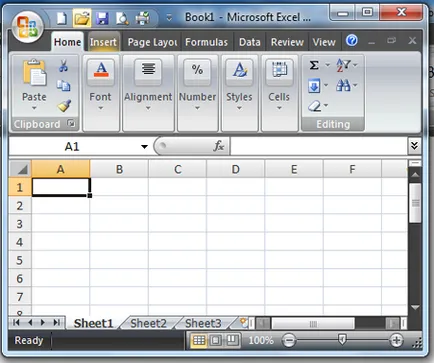The image size is (434, 363).
Task: Click the Find & Select binoculars icon
Action: pos(343,86)
